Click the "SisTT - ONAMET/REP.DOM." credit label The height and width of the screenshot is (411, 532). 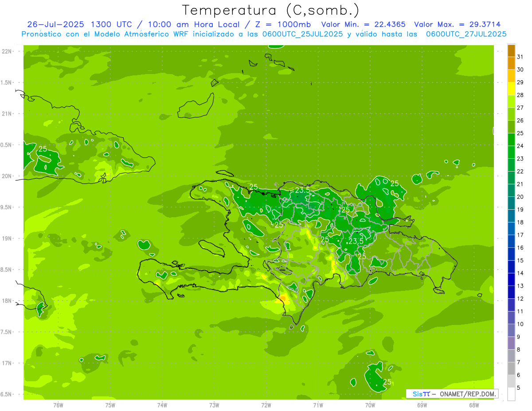452,394
